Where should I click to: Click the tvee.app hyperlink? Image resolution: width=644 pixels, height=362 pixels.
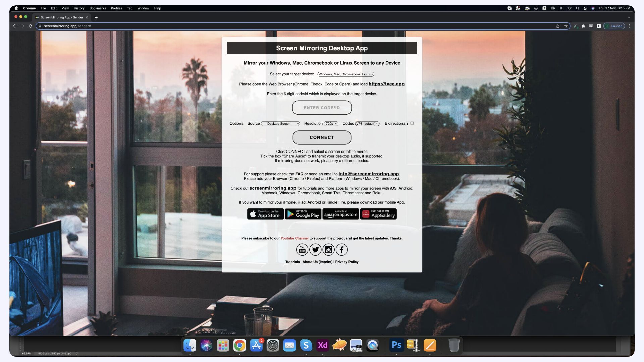pos(386,84)
